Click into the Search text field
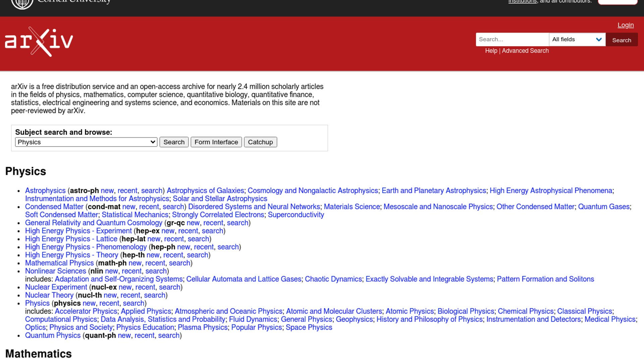The height and width of the screenshot is (362, 644). (x=512, y=40)
